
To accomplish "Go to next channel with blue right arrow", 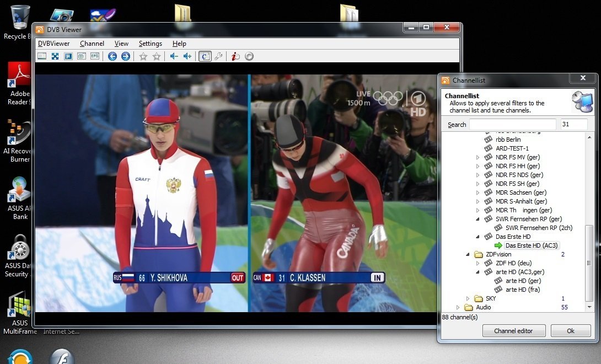I will pos(126,56).
